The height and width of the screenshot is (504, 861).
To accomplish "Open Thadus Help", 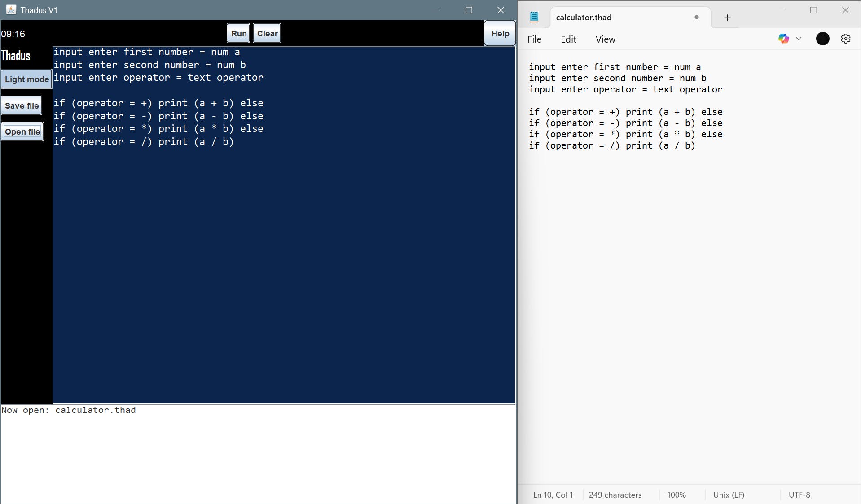I will [x=500, y=33].
